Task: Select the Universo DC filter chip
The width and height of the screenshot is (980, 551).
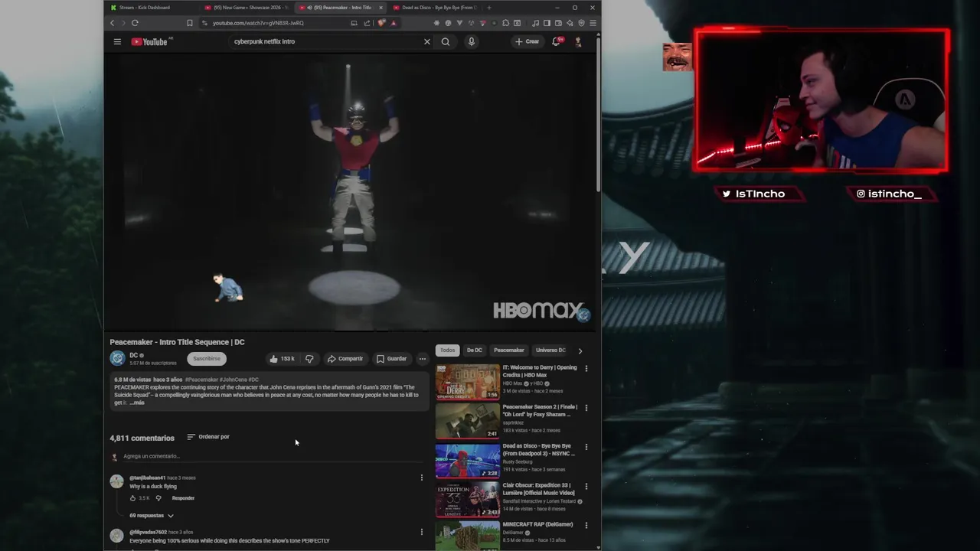Action: 550,350
